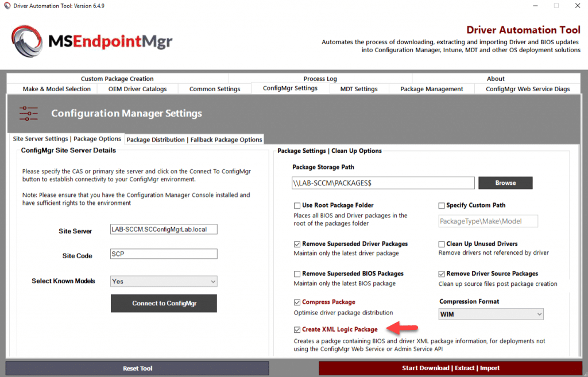Switch to the Make & Model Selection tab
Screen dimensions: 588x377
coord(57,89)
